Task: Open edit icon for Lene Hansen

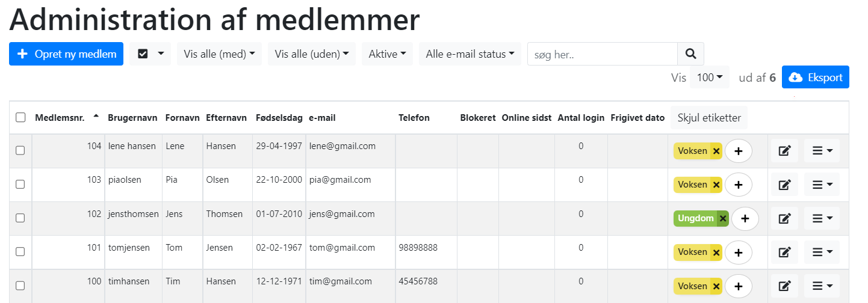Action: click(784, 151)
